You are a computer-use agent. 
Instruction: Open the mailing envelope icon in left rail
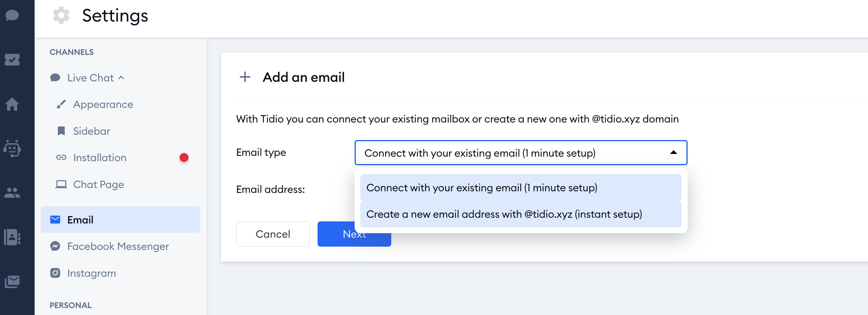coord(12,282)
